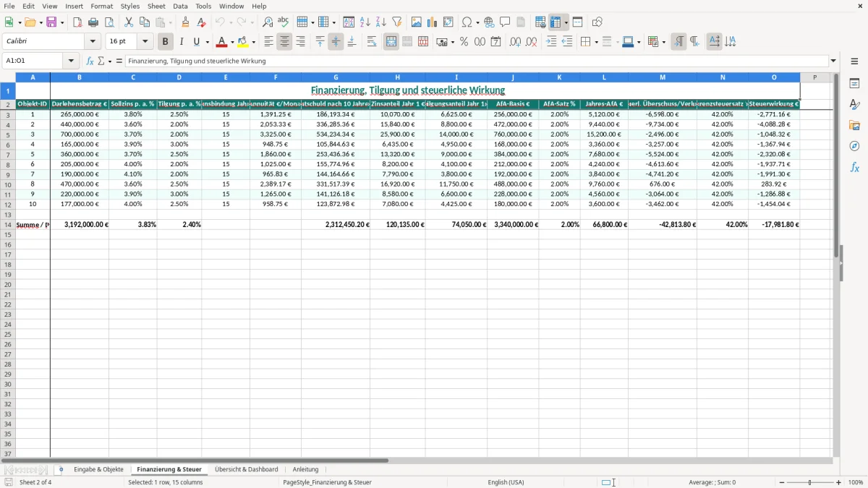Screen dimensions: 868x488
Task: Switch to Eingabe & Objekte sheet tab
Action: coord(98,469)
